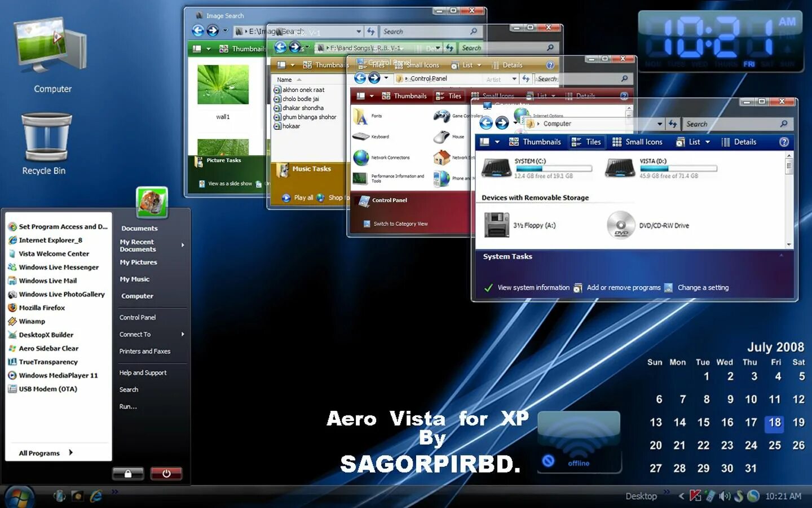Screen dimensions: 812x508
Task: Click Switch to Category View link
Action: coord(400,224)
